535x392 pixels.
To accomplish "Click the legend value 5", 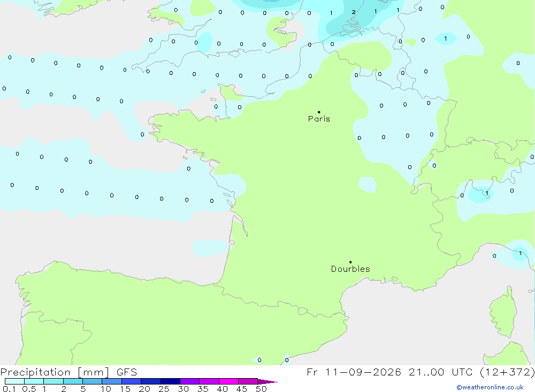I will (83, 389).
